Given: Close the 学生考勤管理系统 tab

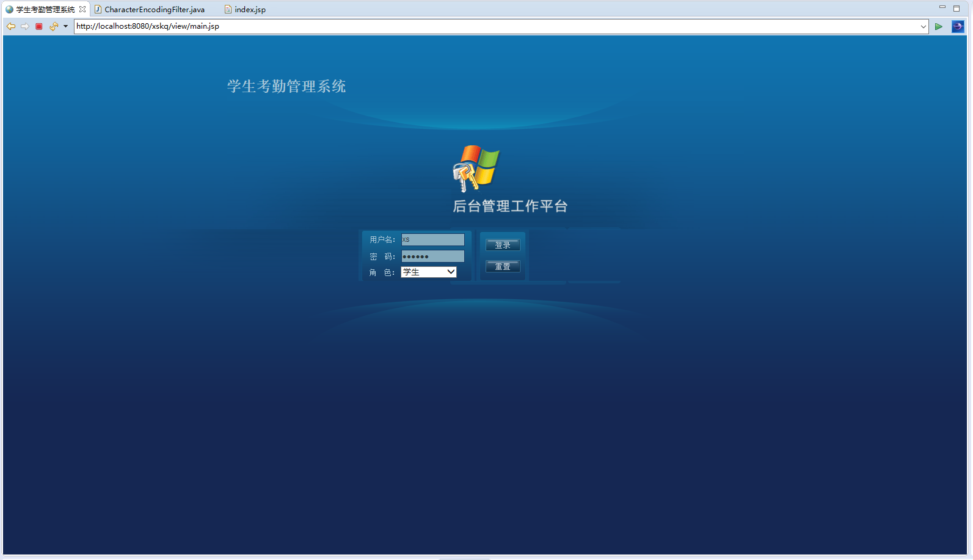Looking at the screenshot, I should (82, 9).
